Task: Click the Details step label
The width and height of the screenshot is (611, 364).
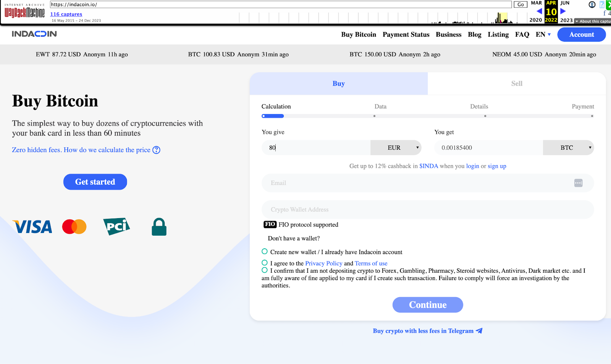Action: coord(479,106)
